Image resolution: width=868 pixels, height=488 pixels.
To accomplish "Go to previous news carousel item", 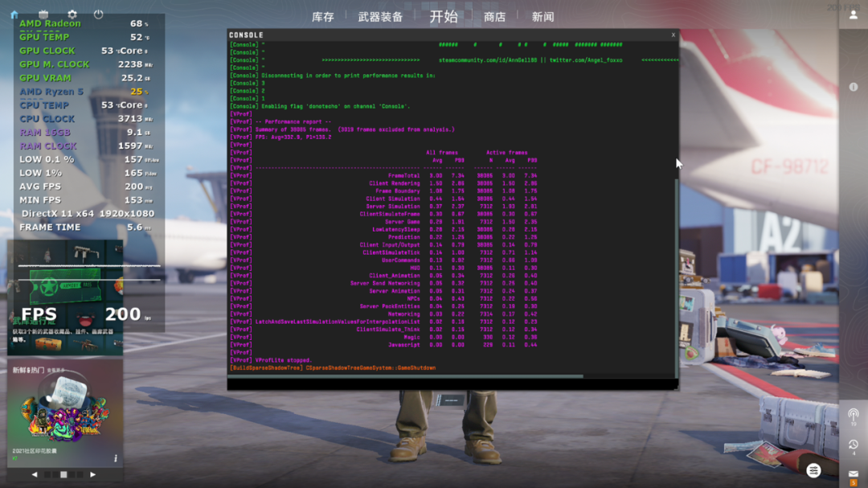I will (x=35, y=474).
